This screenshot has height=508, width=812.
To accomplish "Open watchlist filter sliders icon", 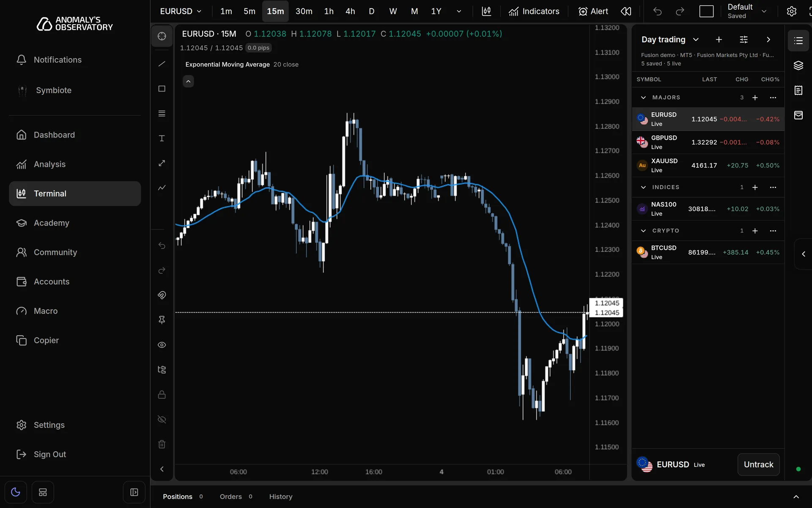I will 743,39.
